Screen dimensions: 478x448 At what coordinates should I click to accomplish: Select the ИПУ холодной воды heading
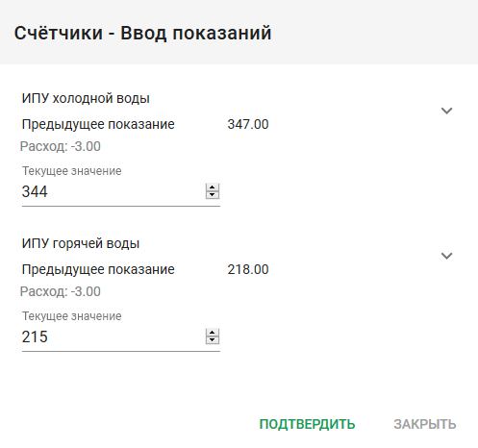click(x=86, y=98)
